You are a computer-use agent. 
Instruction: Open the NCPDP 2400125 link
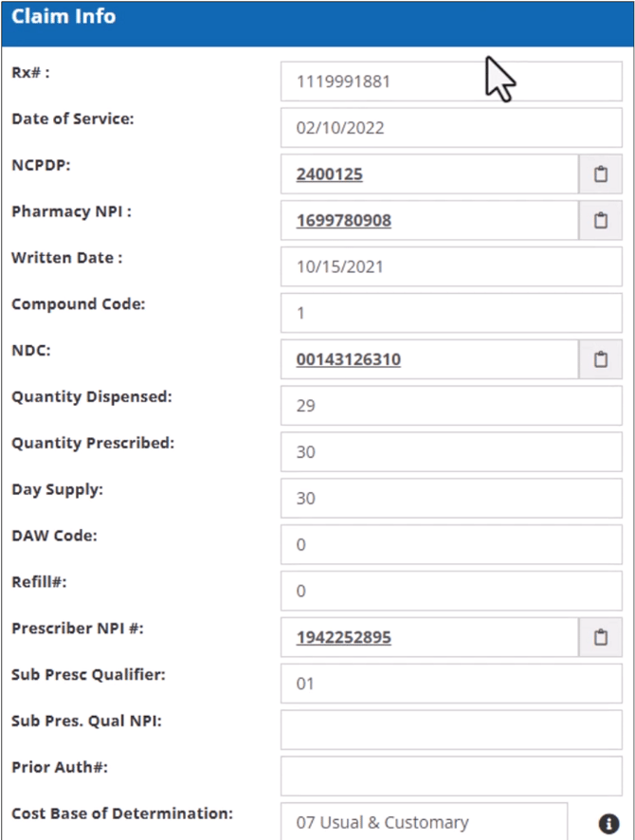[330, 174]
